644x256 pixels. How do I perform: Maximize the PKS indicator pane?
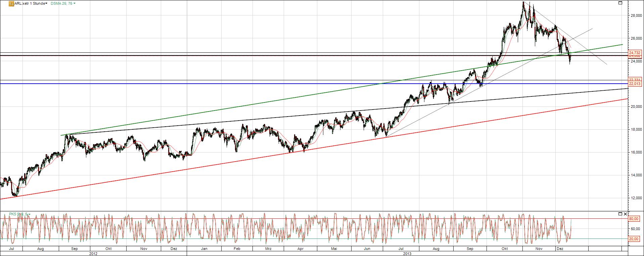point(620,214)
